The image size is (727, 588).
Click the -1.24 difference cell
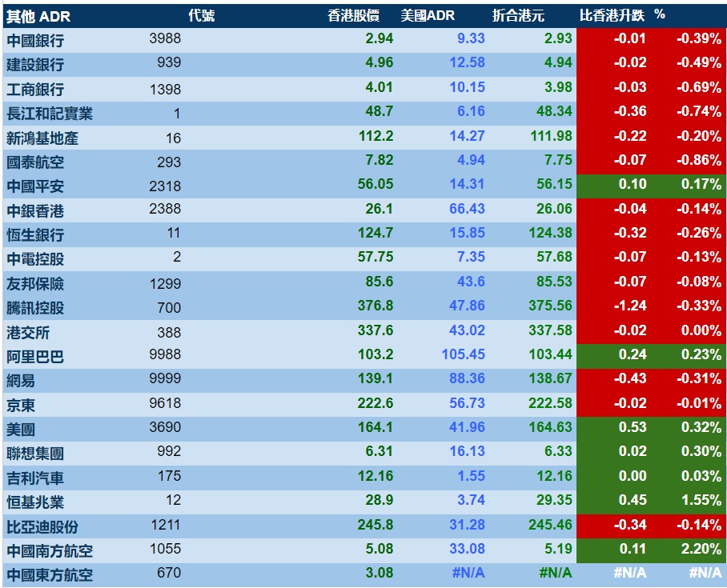[630, 306]
